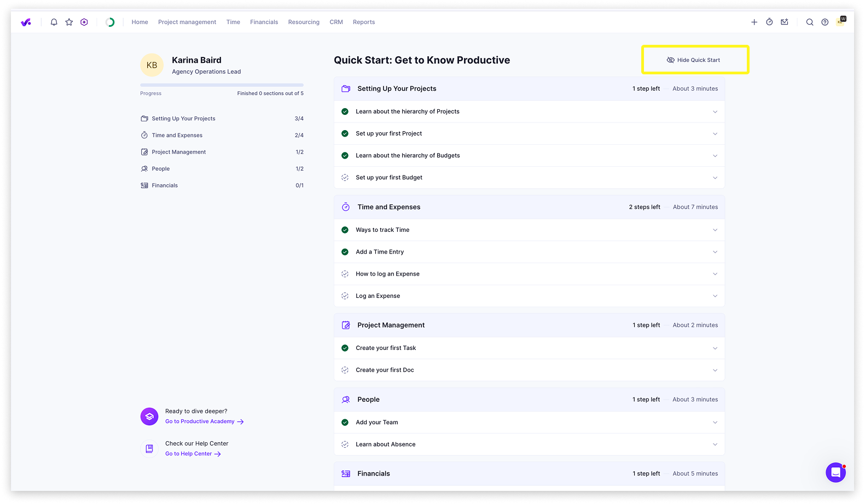The image size is (865, 504).
Task: Click the unfinished circle beside How to log an Expense
Action: [x=345, y=274]
